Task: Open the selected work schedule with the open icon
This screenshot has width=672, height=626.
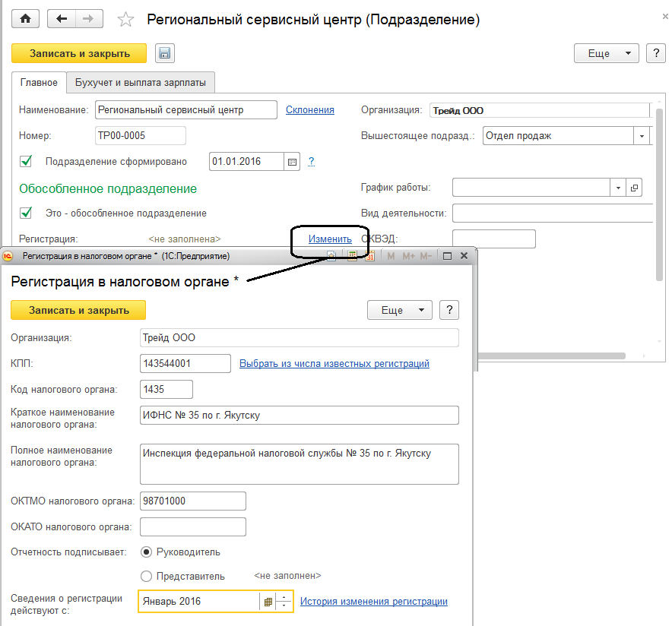Action: [634, 188]
